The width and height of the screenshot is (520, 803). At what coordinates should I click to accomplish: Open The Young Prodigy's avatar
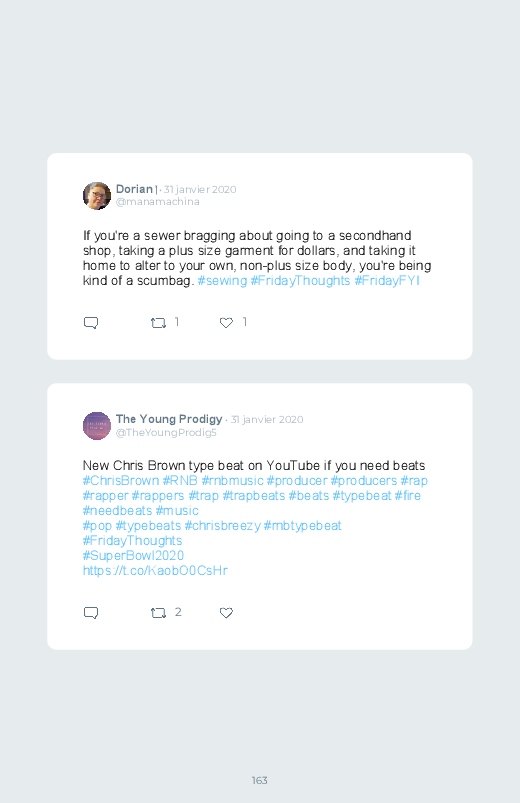(97, 426)
